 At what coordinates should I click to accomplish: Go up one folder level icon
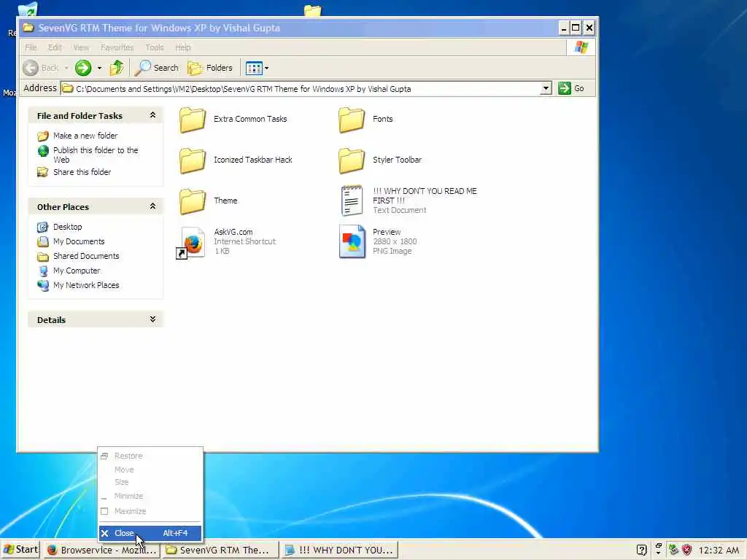[x=117, y=68]
